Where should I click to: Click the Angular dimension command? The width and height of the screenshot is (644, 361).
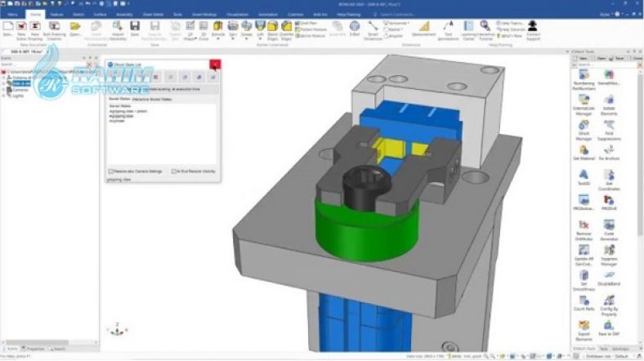click(393, 36)
